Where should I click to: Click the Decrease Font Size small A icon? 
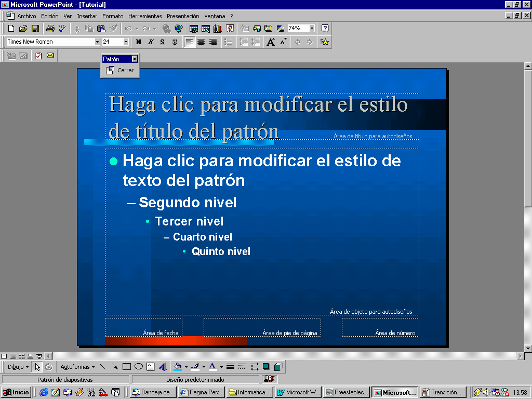coord(283,42)
